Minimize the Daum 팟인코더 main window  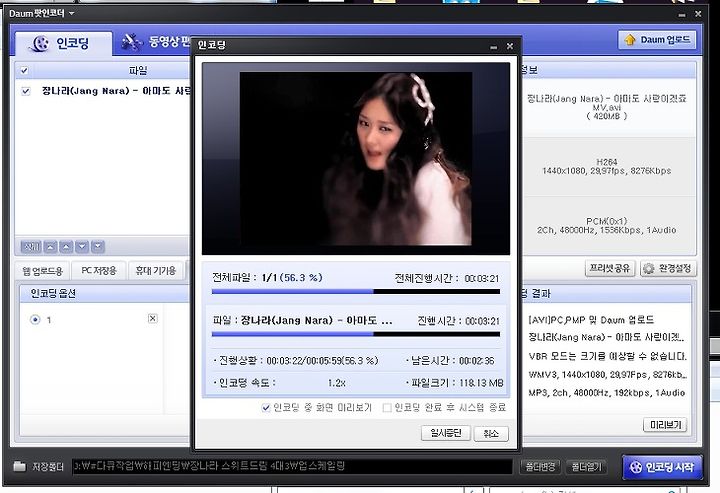click(x=682, y=14)
